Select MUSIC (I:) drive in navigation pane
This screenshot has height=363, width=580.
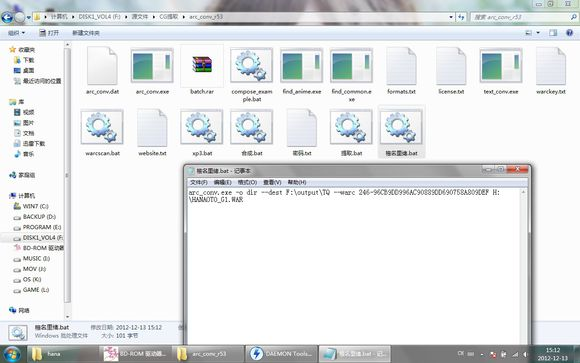pos(31,258)
